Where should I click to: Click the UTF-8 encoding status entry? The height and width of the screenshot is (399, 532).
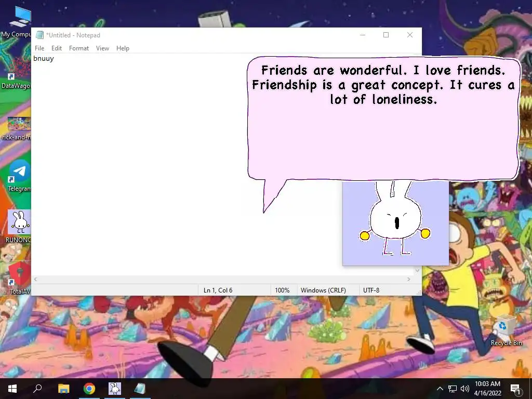371,290
